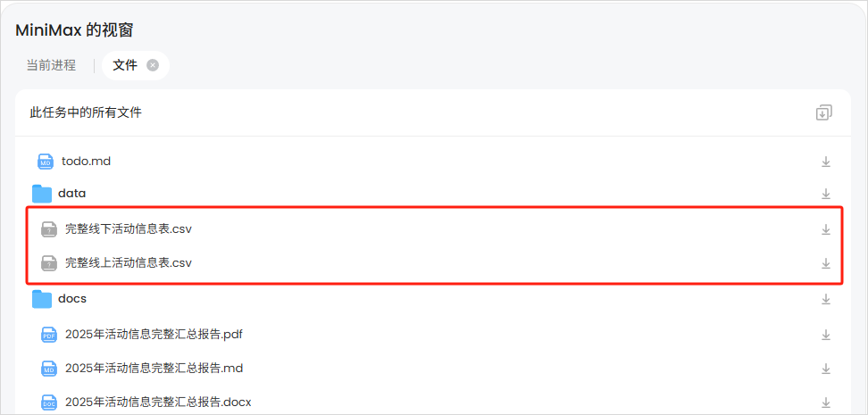Click the PDF file type icon

[49, 335]
